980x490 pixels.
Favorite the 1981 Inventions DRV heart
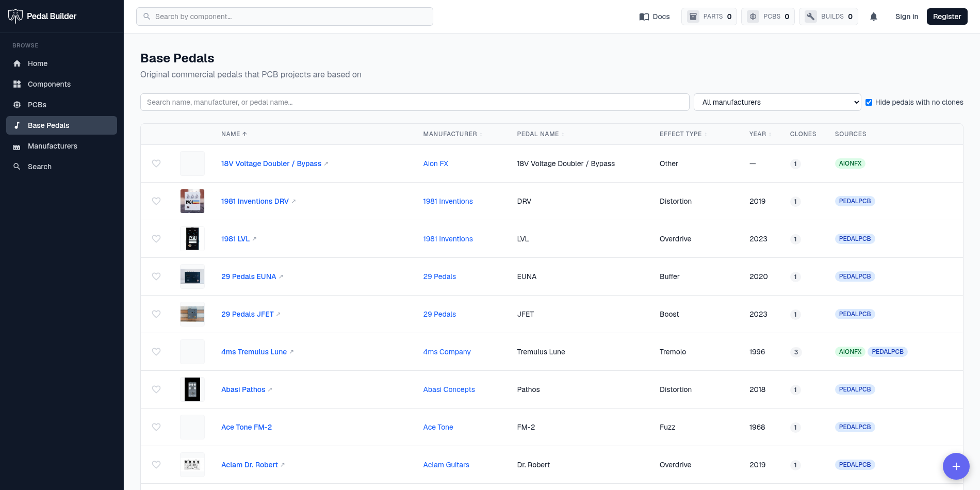pyautogui.click(x=156, y=201)
